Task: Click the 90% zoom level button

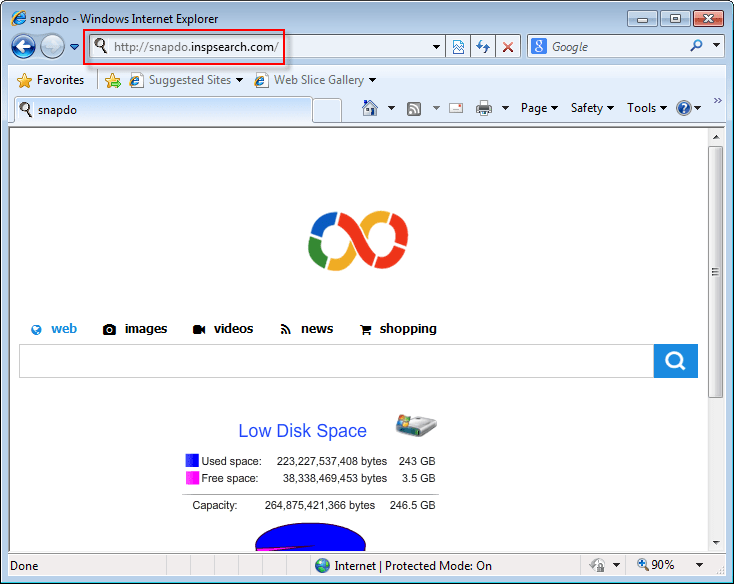Action: click(x=656, y=565)
